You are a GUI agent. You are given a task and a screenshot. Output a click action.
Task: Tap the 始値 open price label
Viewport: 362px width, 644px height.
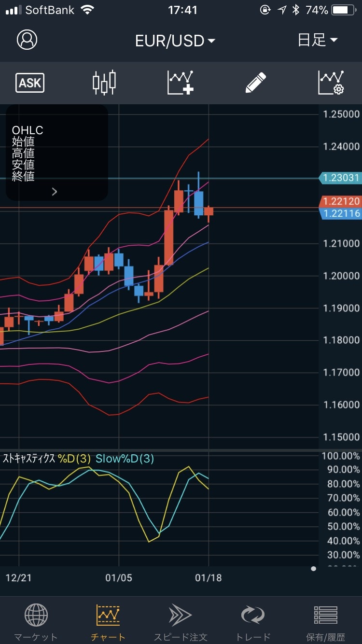click(23, 142)
